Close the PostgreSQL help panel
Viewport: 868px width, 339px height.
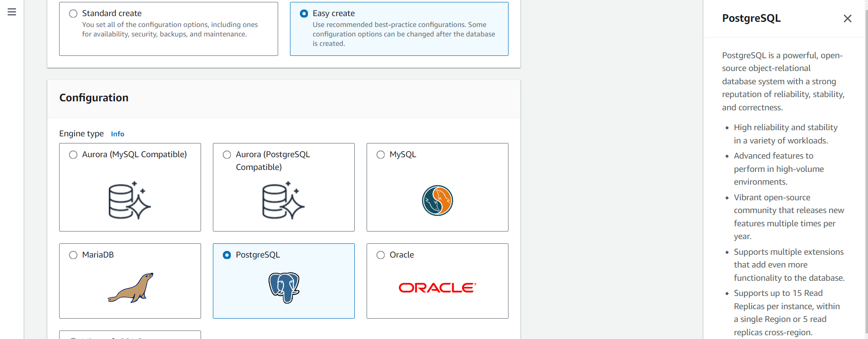(847, 18)
